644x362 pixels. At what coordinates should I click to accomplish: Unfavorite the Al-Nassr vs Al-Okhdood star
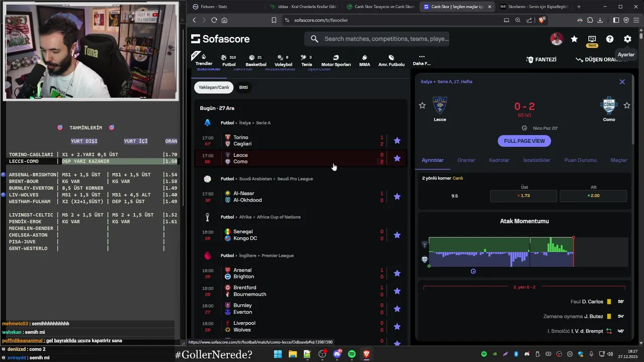pos(397,197)
